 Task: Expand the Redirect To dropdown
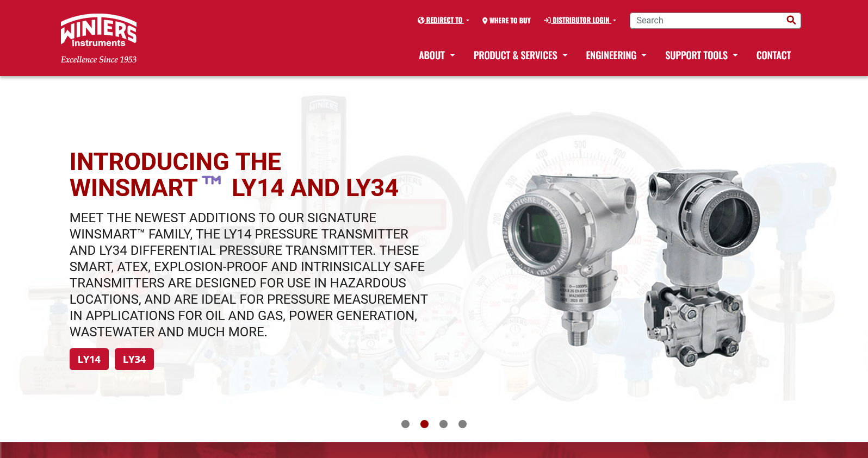click(444, 20)
